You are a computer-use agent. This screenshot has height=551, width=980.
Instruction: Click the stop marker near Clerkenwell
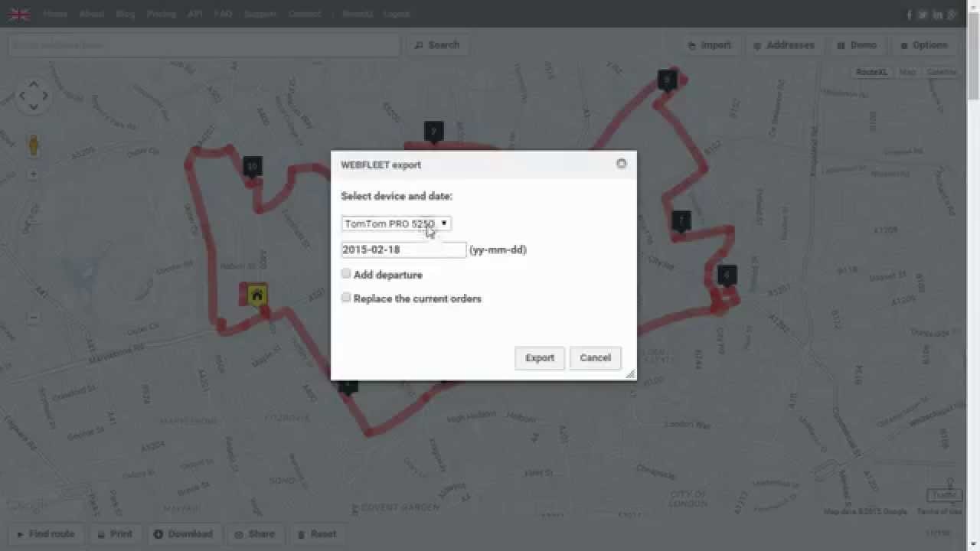(681, 222)
